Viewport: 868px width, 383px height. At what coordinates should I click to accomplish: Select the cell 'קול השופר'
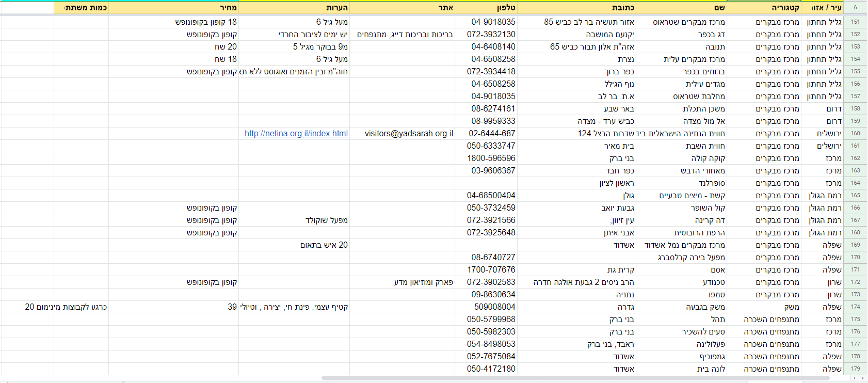681,208
